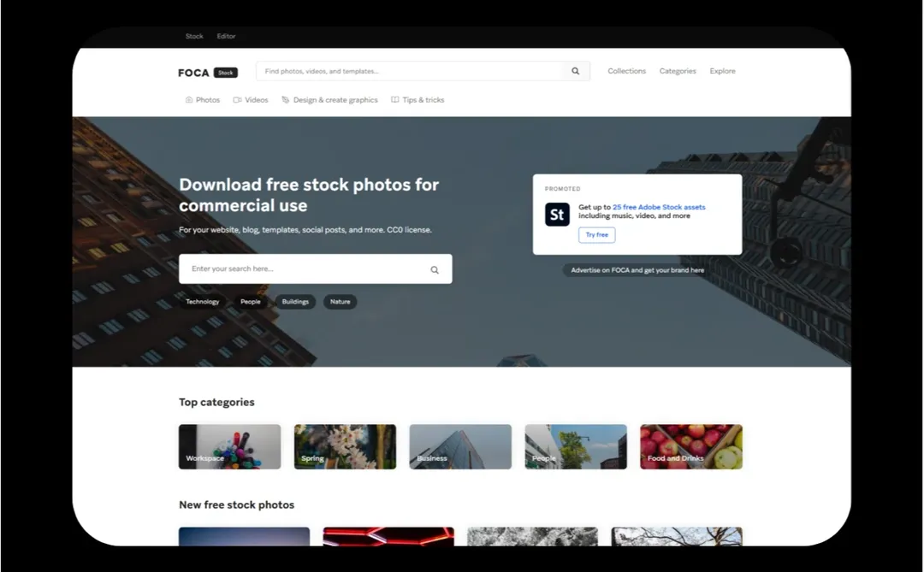Click the video icon beside Videos

click(237, 100)
